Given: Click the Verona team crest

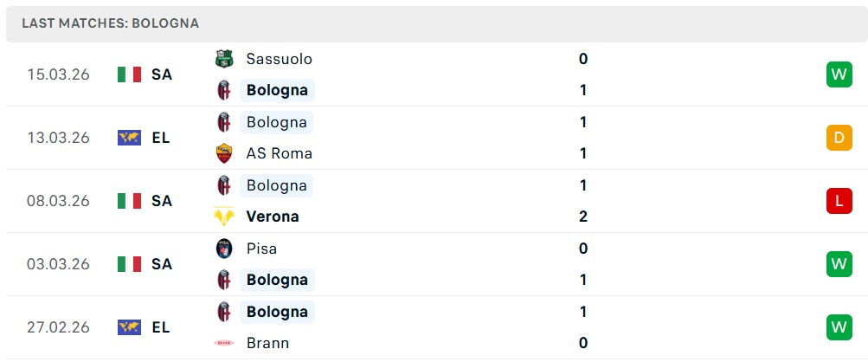Looking at the screenshot, I should (x=224, y=217).
